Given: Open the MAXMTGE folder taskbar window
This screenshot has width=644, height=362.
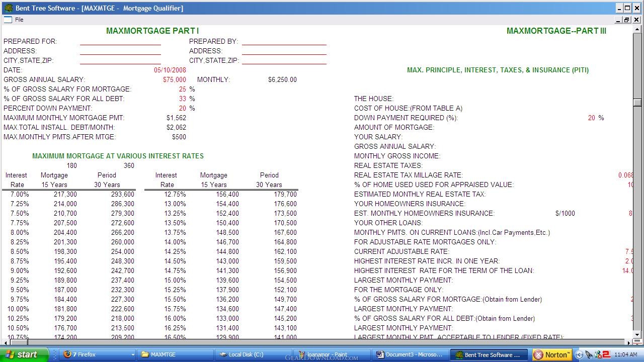Looking at the screenshot, I should point(175,354).
